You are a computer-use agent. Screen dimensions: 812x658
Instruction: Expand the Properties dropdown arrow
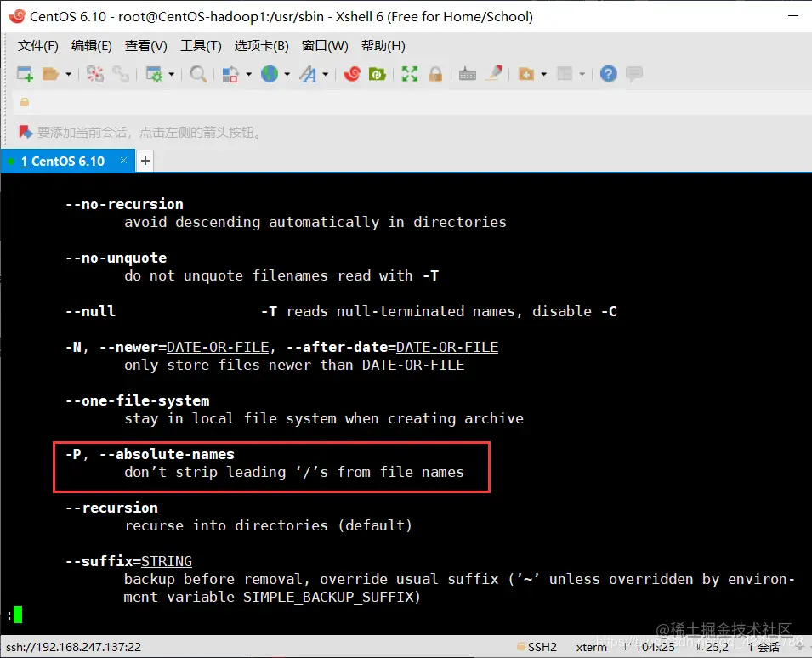tap(172, 75)
